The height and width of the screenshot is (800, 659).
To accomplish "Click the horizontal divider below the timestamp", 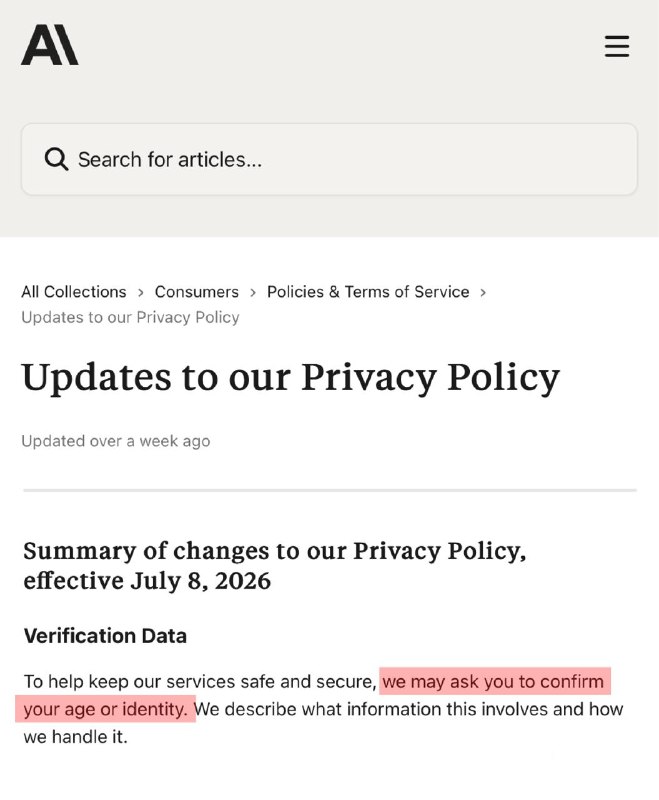I will click(x=330, y=490).
